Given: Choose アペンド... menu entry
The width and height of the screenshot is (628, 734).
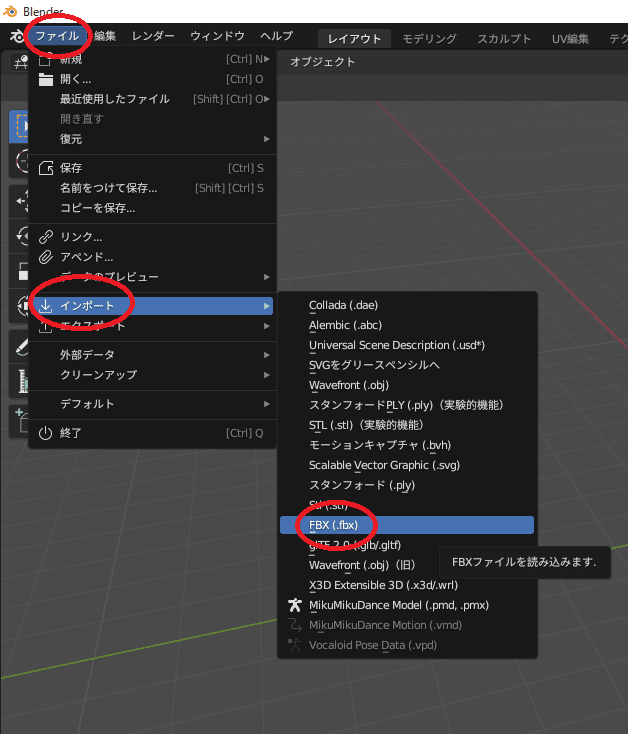Looking at the screenshot, I should [x=153, y=257].
